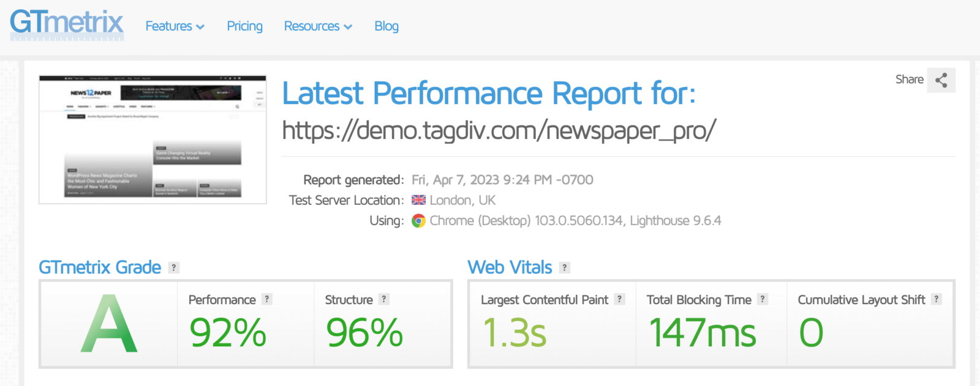The height and width of the screenshot is (386, 980).
Task: Click the Total Blocking Time label
Action: click(699, 300)
